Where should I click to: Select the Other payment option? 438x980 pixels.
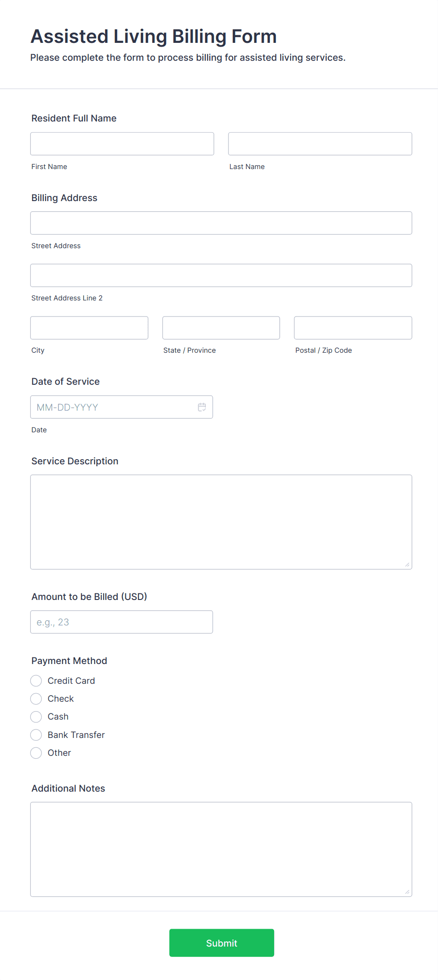point(36,753)
